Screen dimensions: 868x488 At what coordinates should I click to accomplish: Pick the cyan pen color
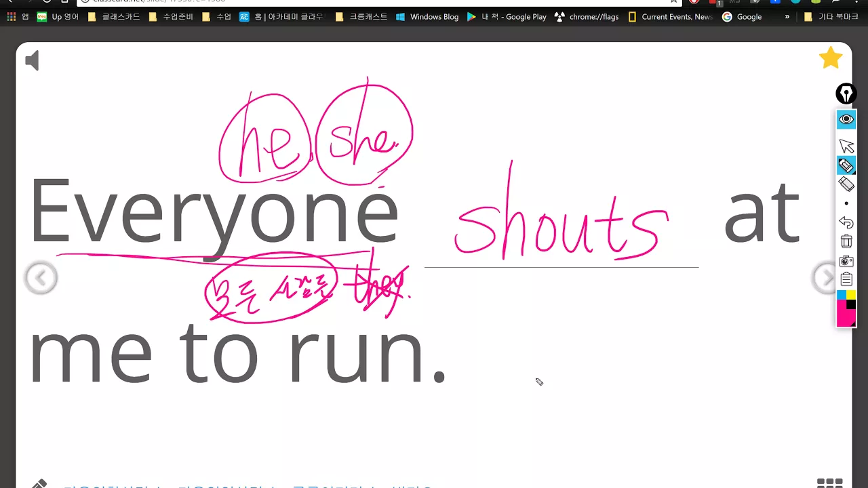(x=842, y=295)
